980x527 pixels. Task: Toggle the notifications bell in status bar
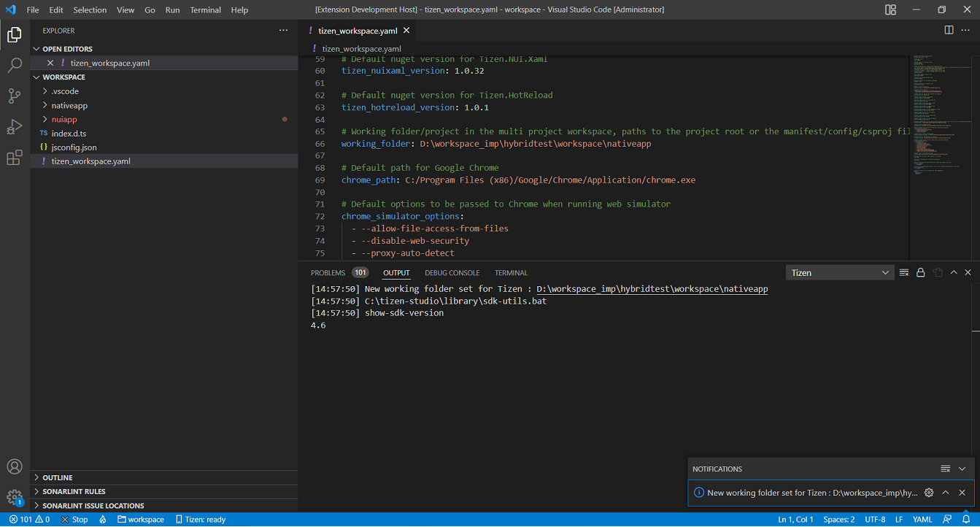(966, 520)
